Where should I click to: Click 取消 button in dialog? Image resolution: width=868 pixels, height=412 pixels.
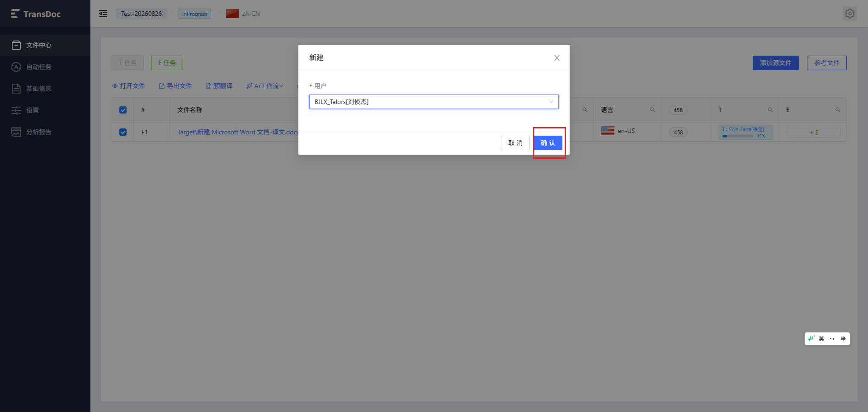(x=515, y=143)
